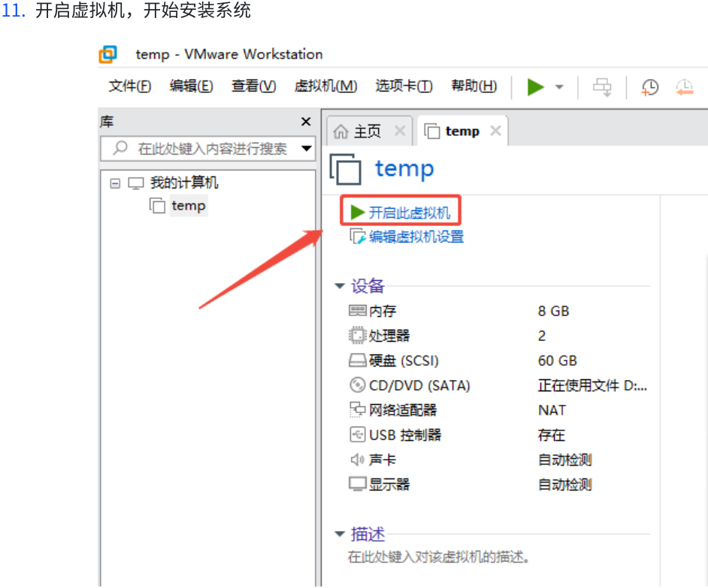Click the CD/DVD (SATA) device label
The height and width of the screenshot is (588, 708).
tap(419, 385)
